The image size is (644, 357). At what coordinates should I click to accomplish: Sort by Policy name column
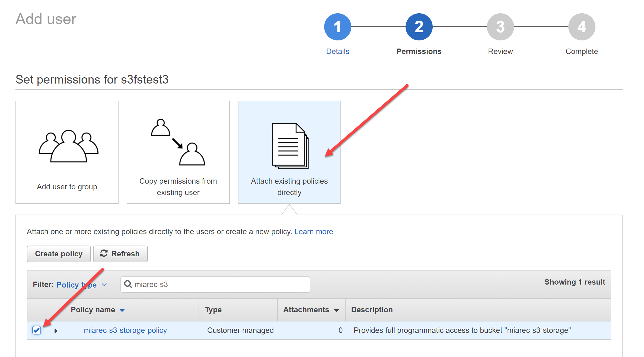click(x=98, y=310)
